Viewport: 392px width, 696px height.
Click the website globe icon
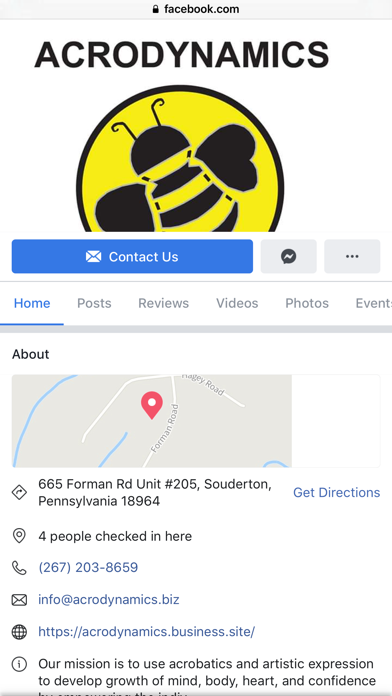tap(19, 632)
